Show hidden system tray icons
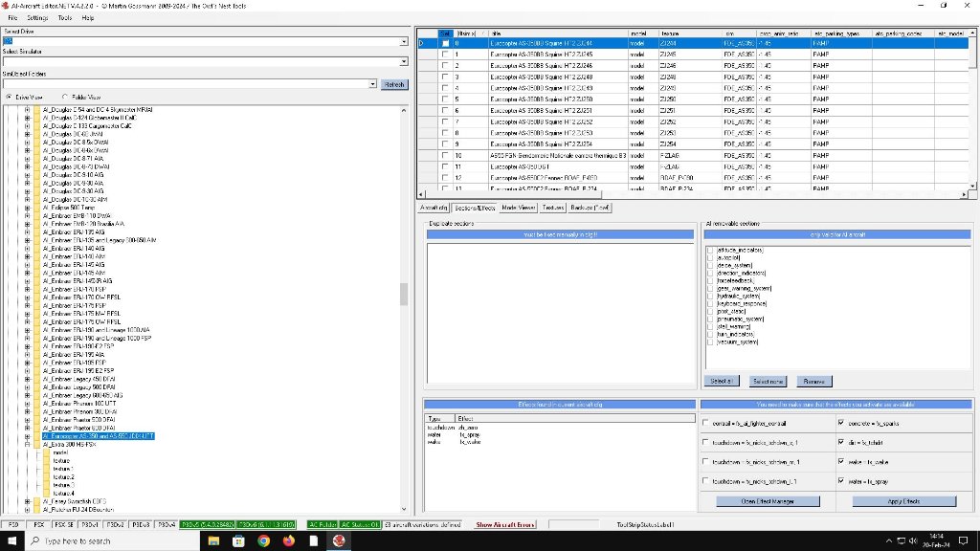This screenshot has width=980, height=551. 889,541
